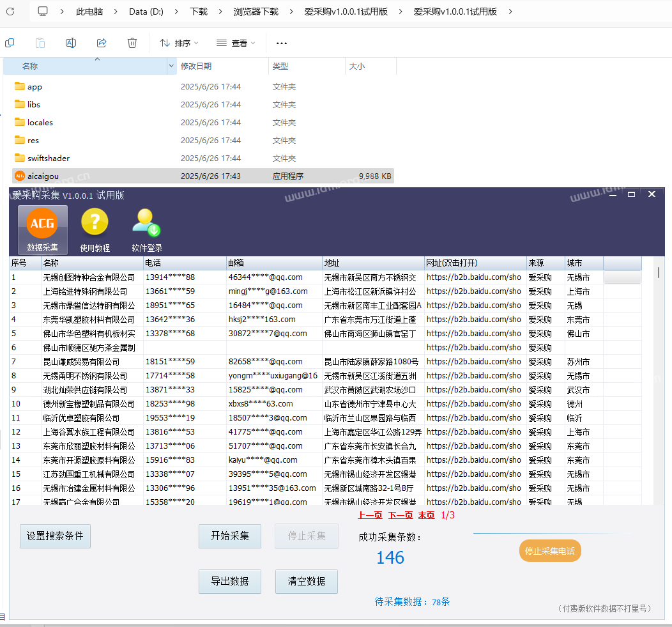The width and height of the screenshot is (672, 627).
Task: Expand the 名称 column filter arrow
Action: coord(171,66)
